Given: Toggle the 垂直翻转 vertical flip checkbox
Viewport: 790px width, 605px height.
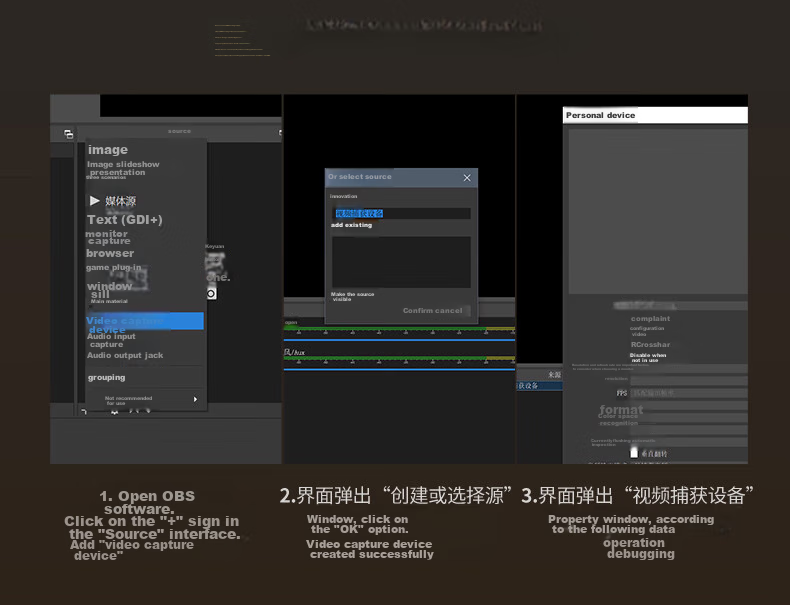Looking at the screenshot, I should click(634, 453).
